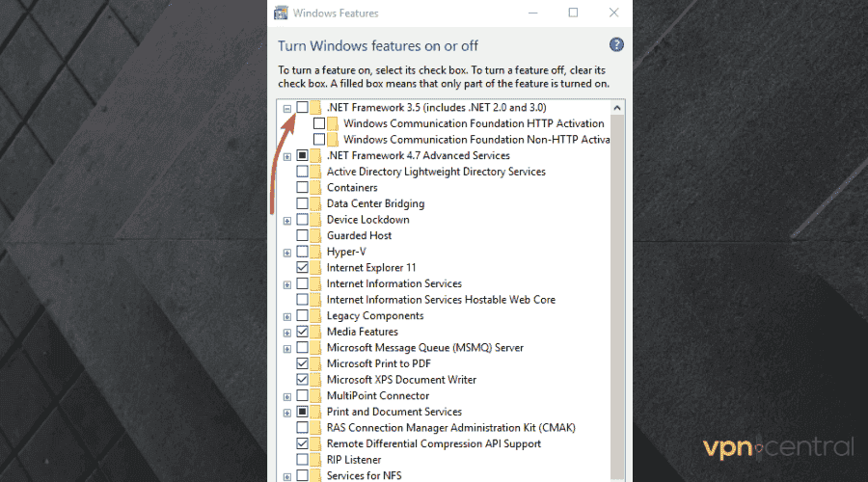Minimize the Windows Features window
868x482 pixels.
pos(532,13)
